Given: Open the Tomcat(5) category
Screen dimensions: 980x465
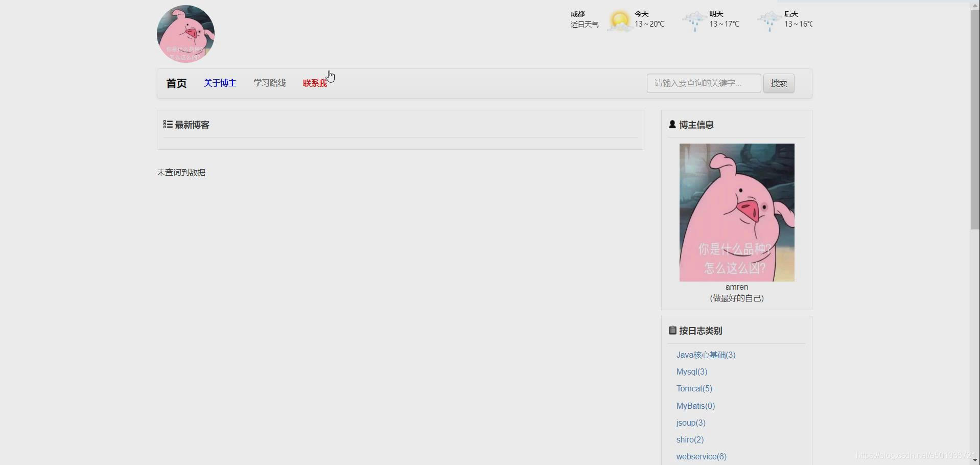Looking at the screenshot, I should pos(694,388).
